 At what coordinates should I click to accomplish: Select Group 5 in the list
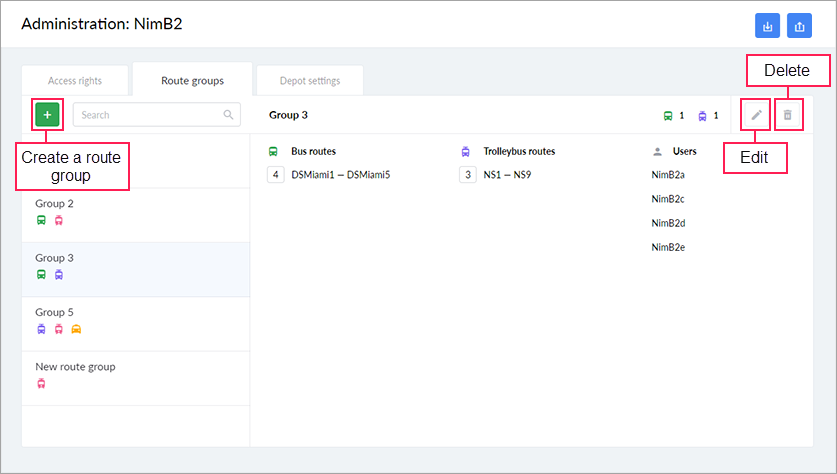pos(54,312)
